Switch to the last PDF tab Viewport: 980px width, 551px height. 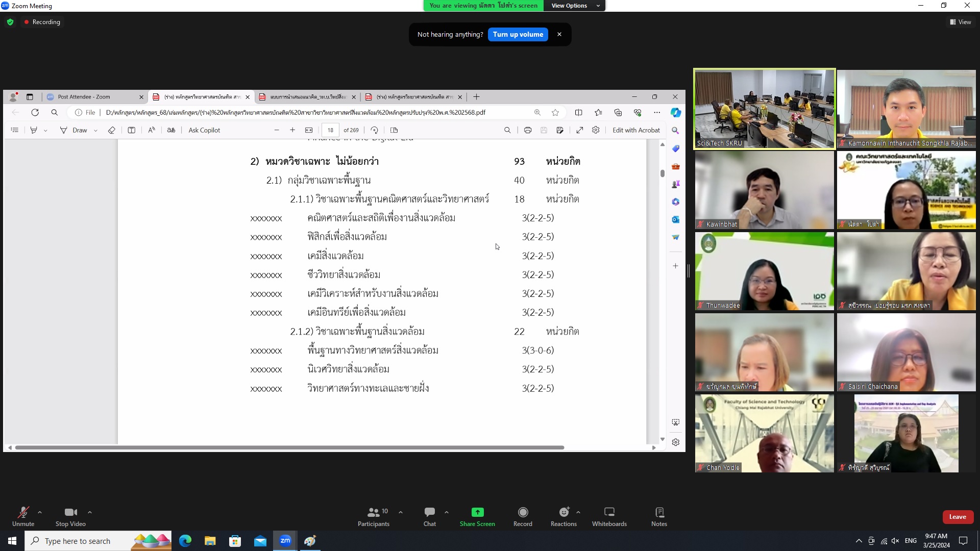point(414,97)
